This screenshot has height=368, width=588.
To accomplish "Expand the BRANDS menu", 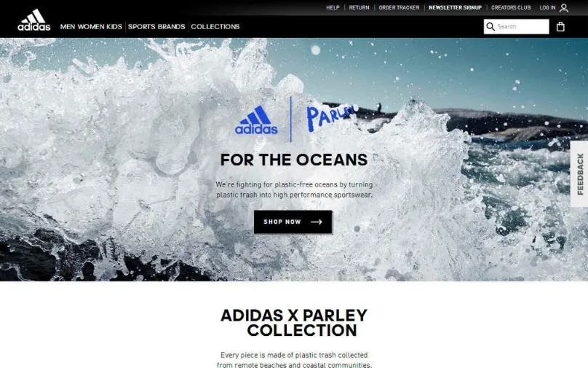I will [171, 27].
